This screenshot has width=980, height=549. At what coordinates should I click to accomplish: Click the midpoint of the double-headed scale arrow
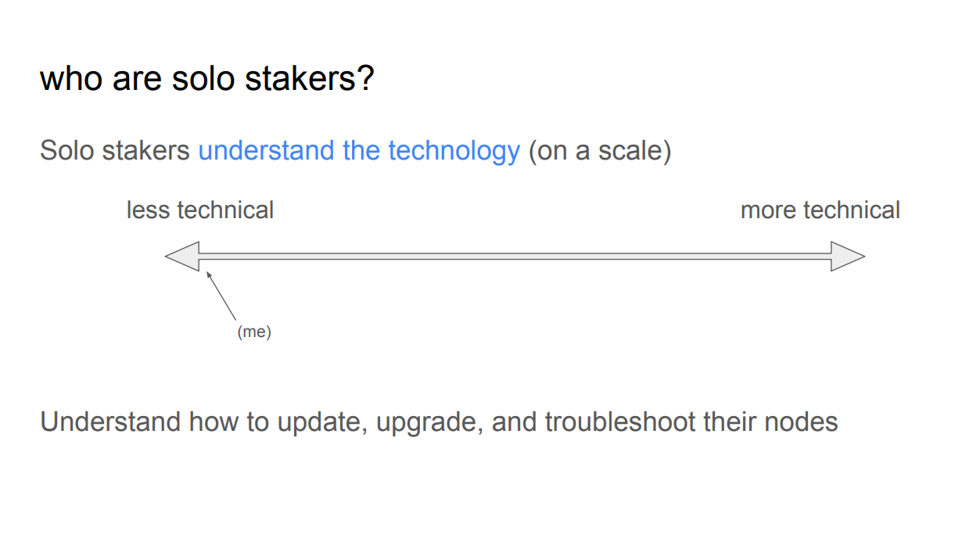(515, 257)
